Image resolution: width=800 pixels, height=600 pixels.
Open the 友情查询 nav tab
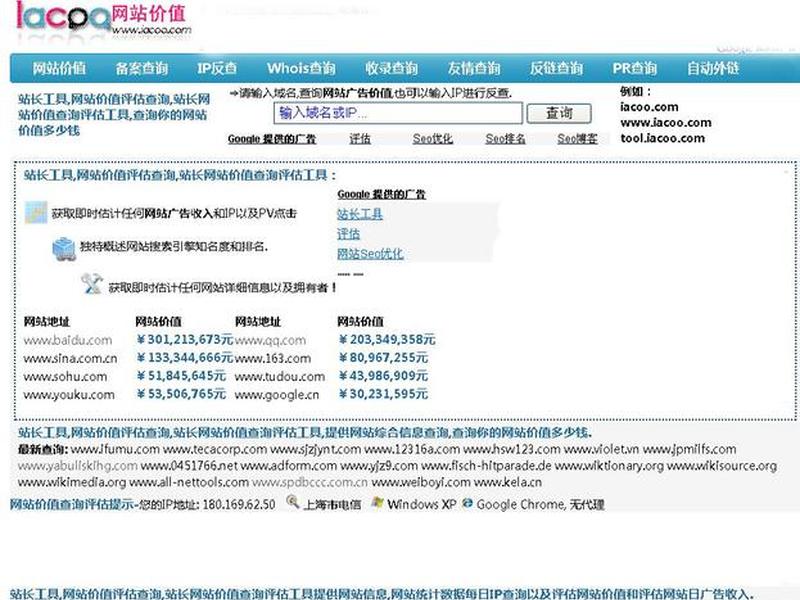(x=474, y=68)
